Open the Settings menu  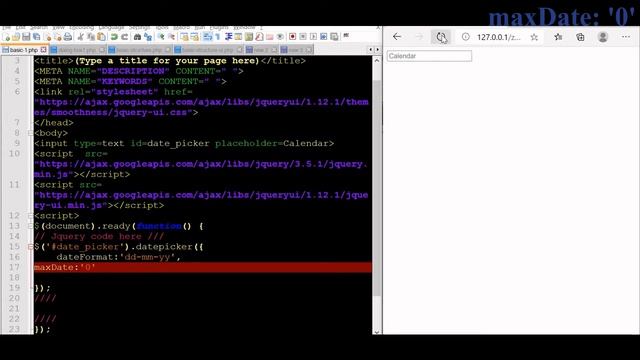pos(140,28)
